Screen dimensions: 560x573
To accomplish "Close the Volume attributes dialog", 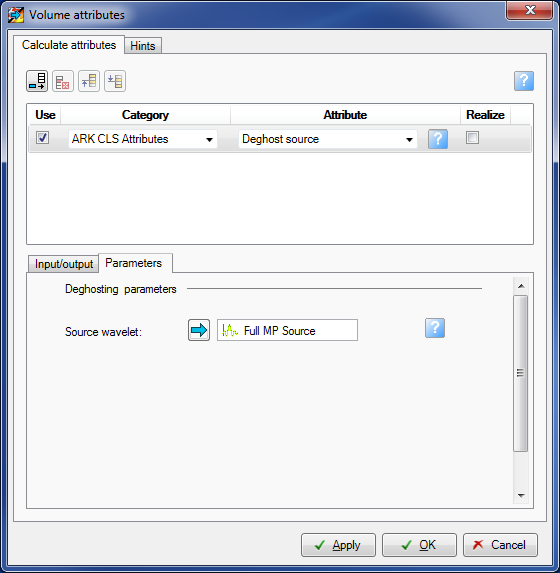I will tap(529, 10).
